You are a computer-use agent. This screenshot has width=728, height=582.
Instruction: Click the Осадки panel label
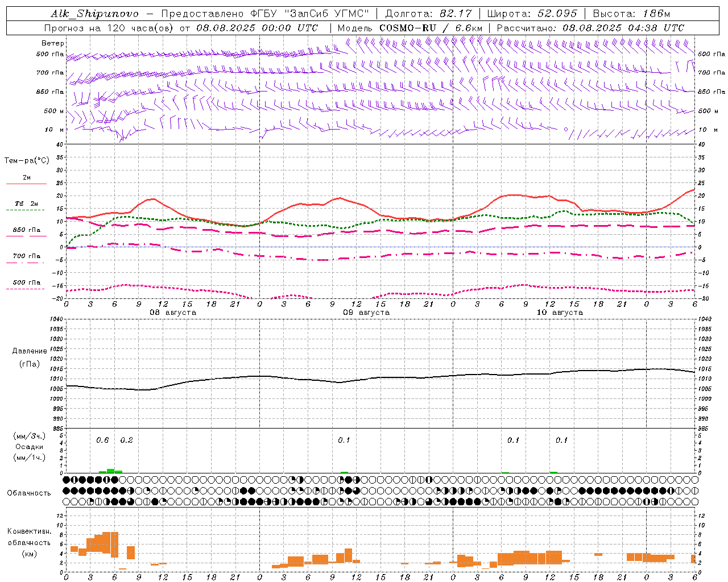point(30,447)
